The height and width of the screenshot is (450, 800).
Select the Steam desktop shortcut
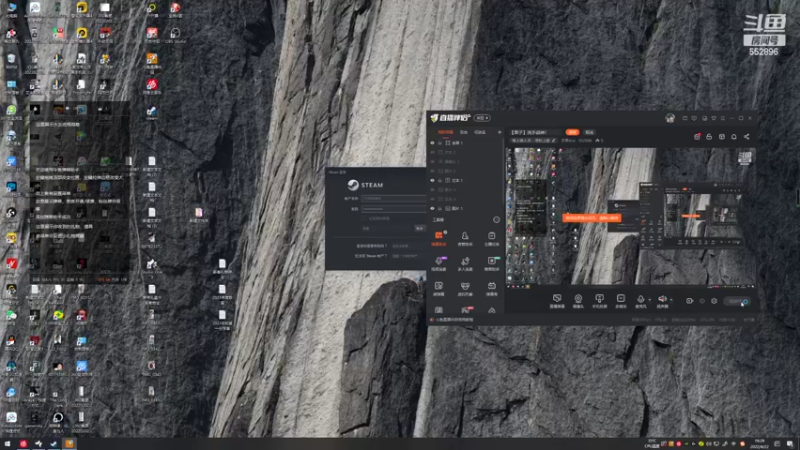tap(152, 113)
